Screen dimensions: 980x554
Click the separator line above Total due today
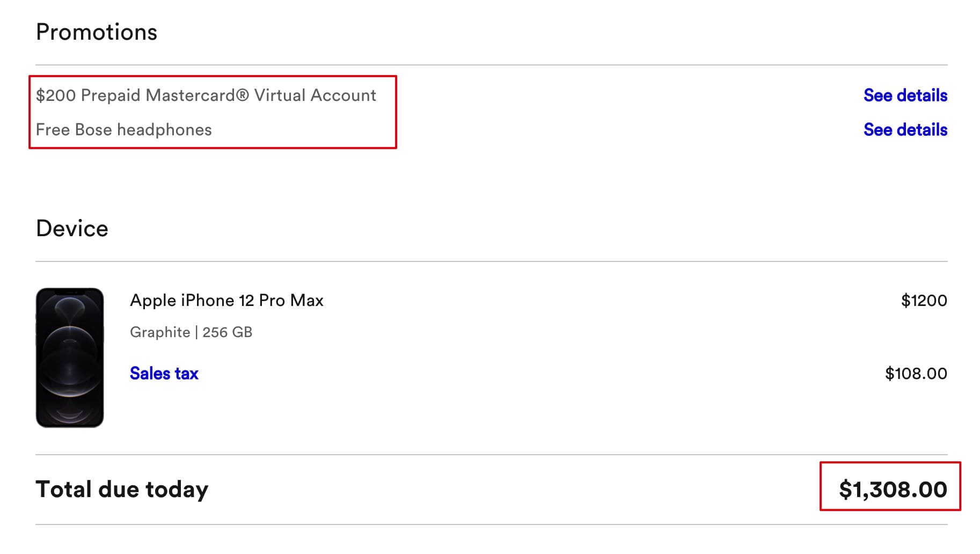491,455
